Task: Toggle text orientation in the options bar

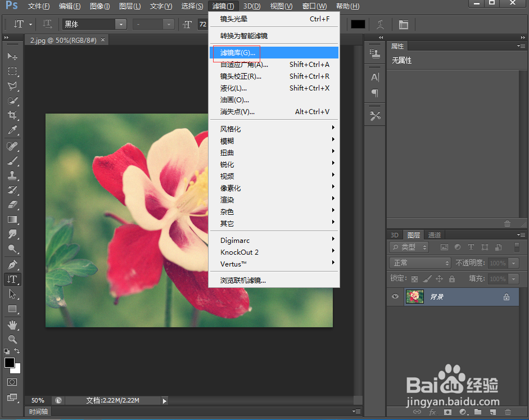Action: pos(47,24)
